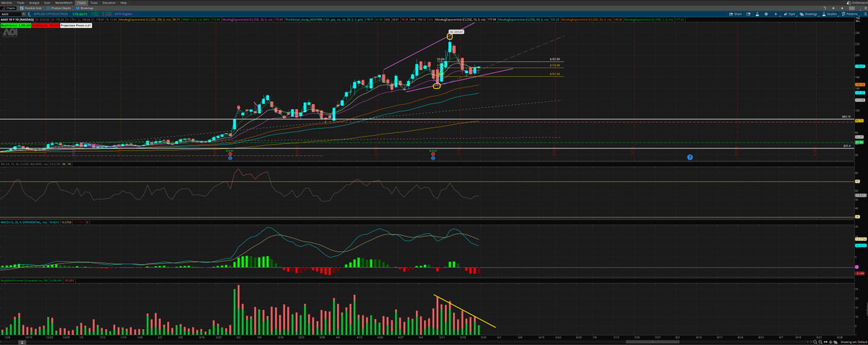Click the 176.8671 last price value
Screen dimensions: 868x345
(80, 14)
